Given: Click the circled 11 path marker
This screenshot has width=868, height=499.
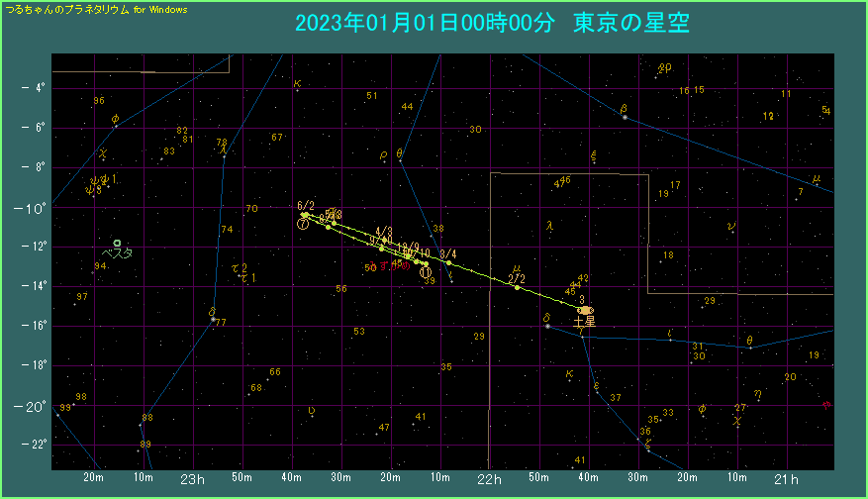Looking at the screenshot, I should pos(426,271).
